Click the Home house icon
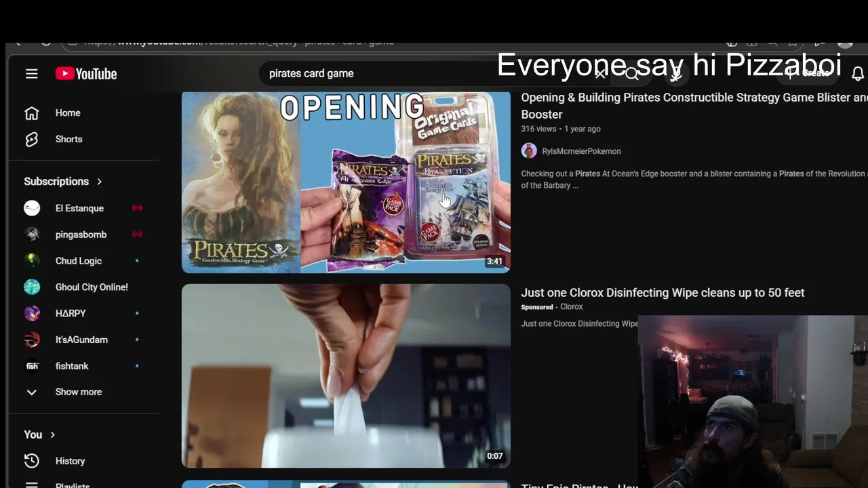Image resolution: width=868 pixels, height=488 pixels. (x=32, y=113)
